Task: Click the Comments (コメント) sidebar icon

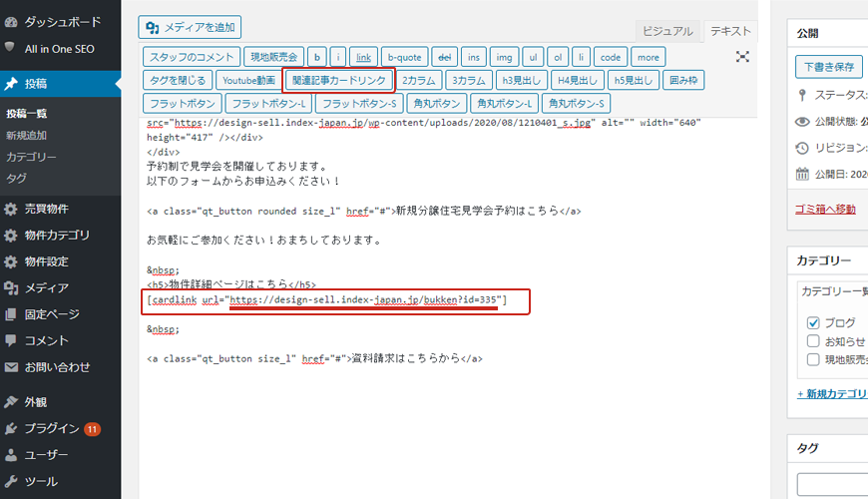Action: [x=11, y=341]
